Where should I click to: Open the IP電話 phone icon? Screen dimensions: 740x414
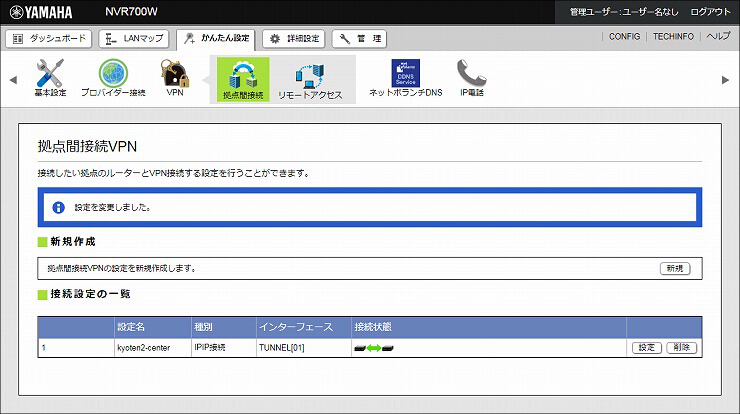click(472, 78)
